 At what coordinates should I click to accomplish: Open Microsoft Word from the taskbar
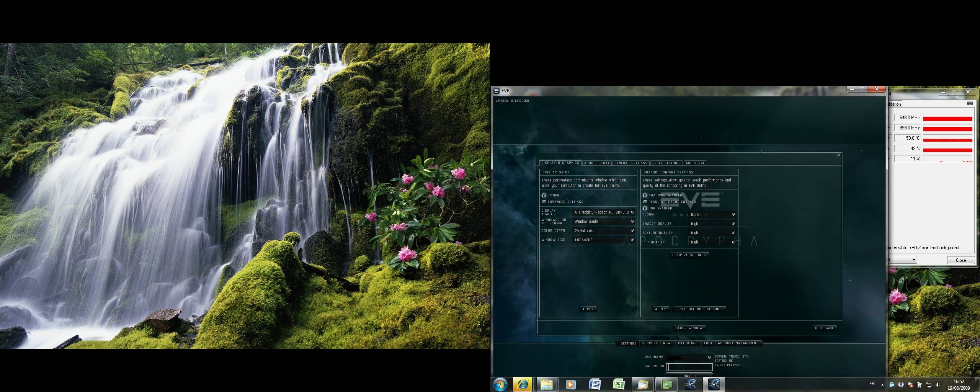click(595, 384)
